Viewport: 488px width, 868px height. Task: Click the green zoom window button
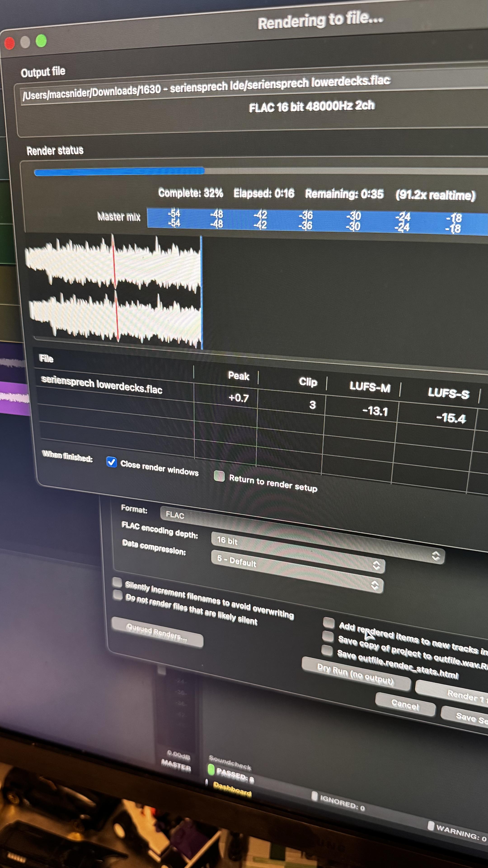[x=41, y=41]
